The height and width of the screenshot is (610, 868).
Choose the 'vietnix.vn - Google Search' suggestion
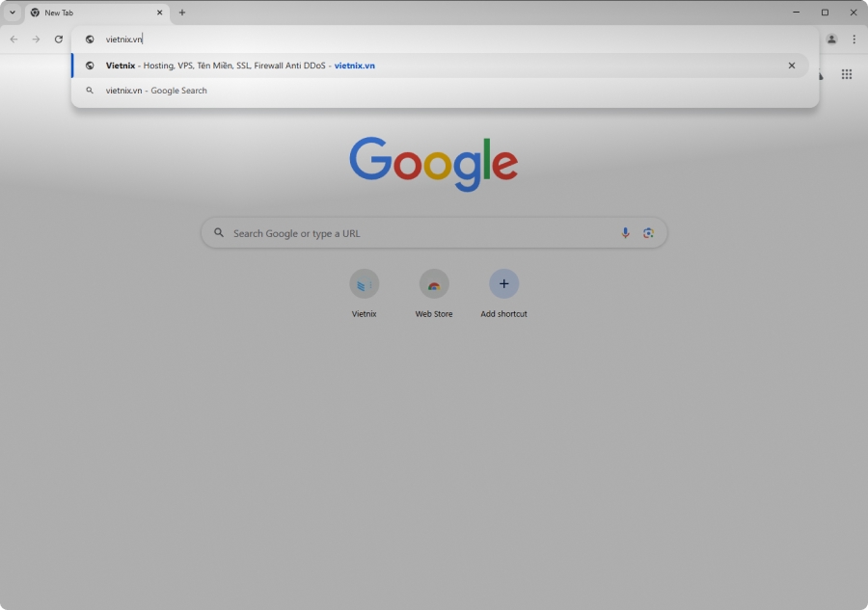click(x=156, y=91)
